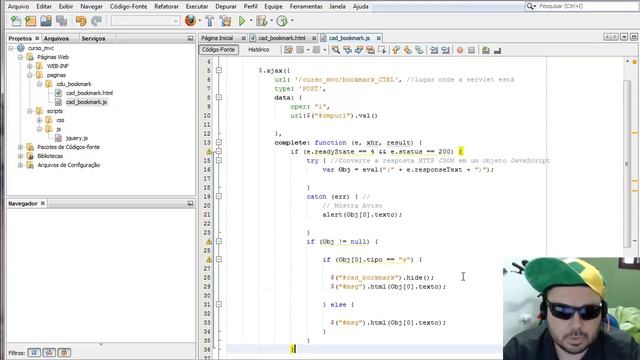Click the Debug Project toolbar icon
Viewport: 640px width, 360px height.
262,21
